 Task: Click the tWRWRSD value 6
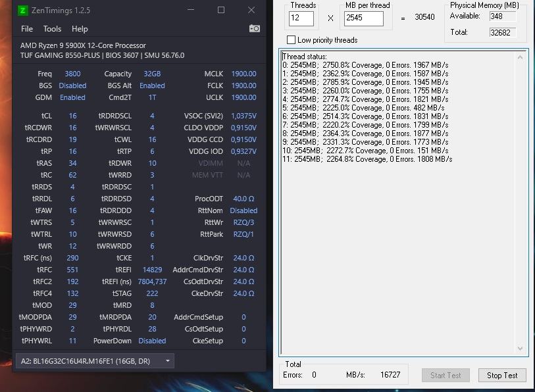click(x=152, y=234)
